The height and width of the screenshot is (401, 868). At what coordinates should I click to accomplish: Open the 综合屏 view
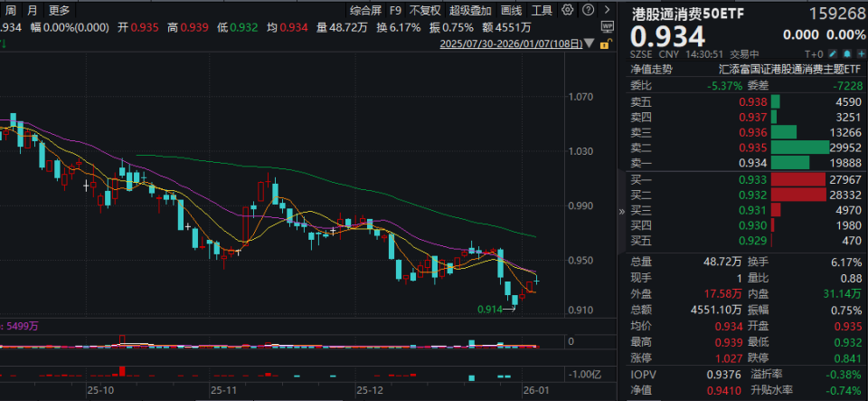366,10
